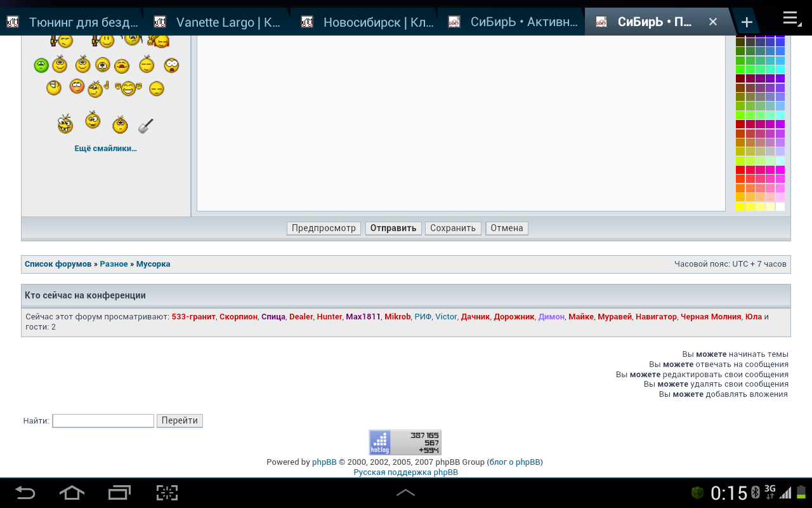Insert the blushing red-cheeked smiley
The width and height of the screenshot is (812, 508).
click(x=77, y=86)
